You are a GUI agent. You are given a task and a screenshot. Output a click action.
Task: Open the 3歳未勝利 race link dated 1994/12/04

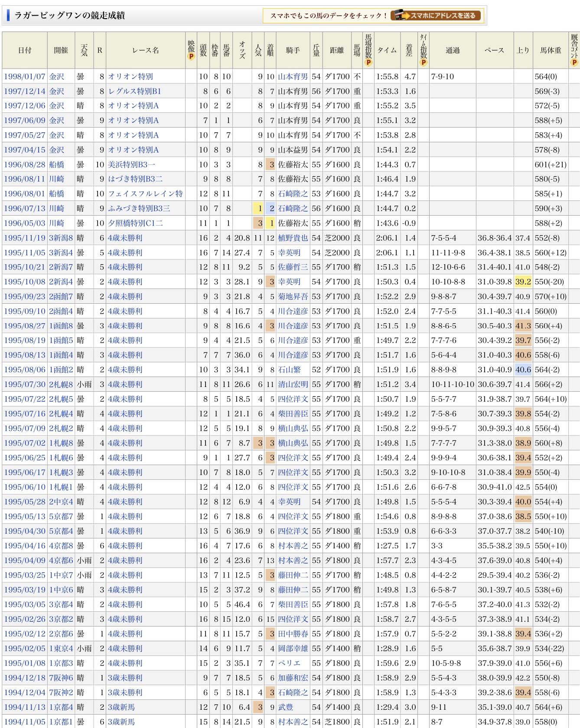[125, 692]
